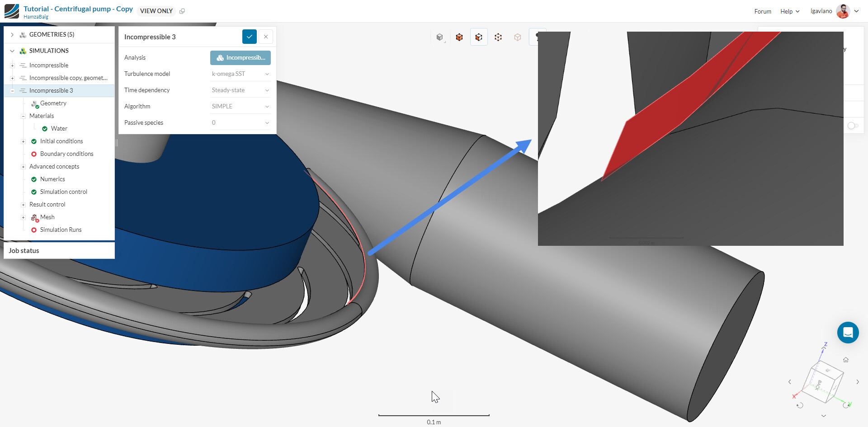
Task: Select the Numerics tree item
Action: [52, 179]
